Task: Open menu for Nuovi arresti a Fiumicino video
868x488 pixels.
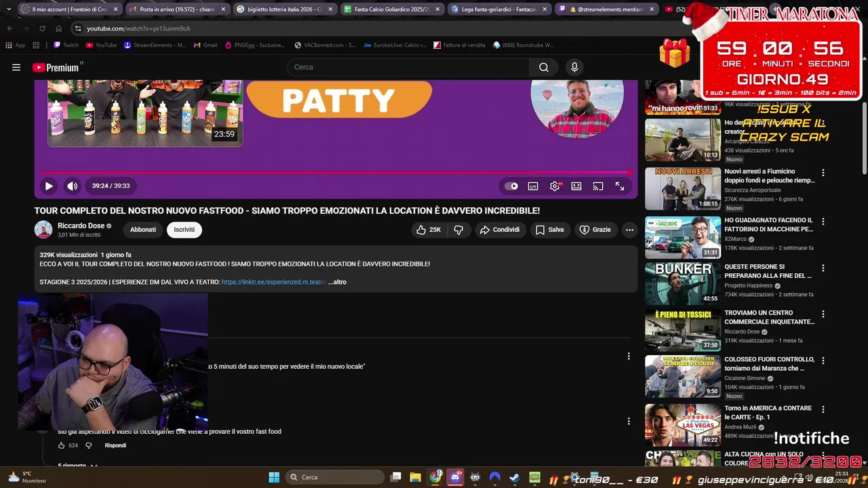Action: click(823, 173)
